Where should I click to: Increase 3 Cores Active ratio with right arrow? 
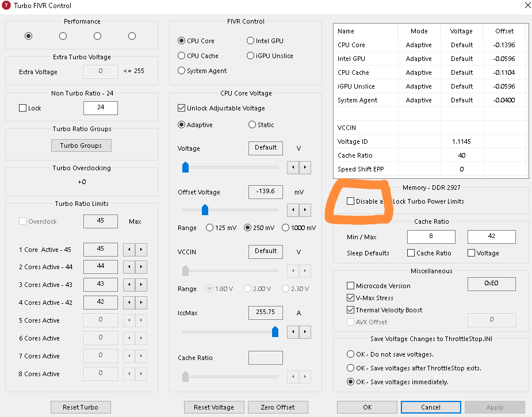(141, 285)
